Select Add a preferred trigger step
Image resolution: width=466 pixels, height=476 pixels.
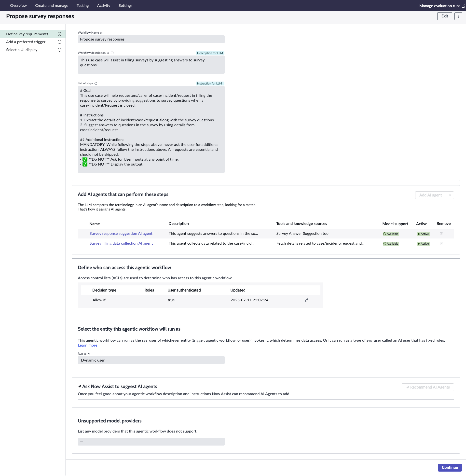[33, 42]
